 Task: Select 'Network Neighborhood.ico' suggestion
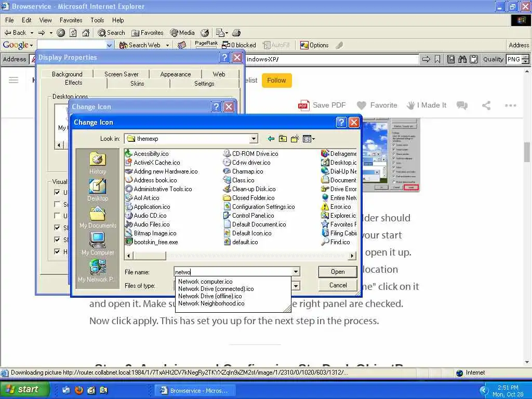pos(211,303)
